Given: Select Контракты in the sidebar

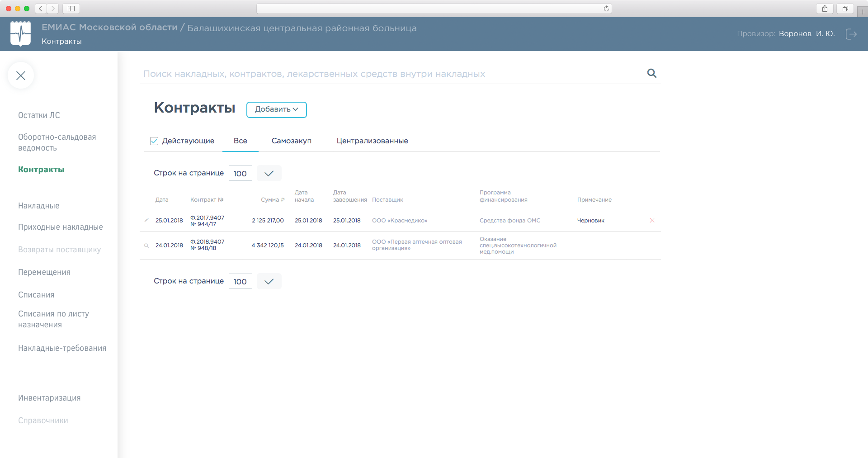Looking at the screenshot, I should pyautogui.click(x=41, y=170).
